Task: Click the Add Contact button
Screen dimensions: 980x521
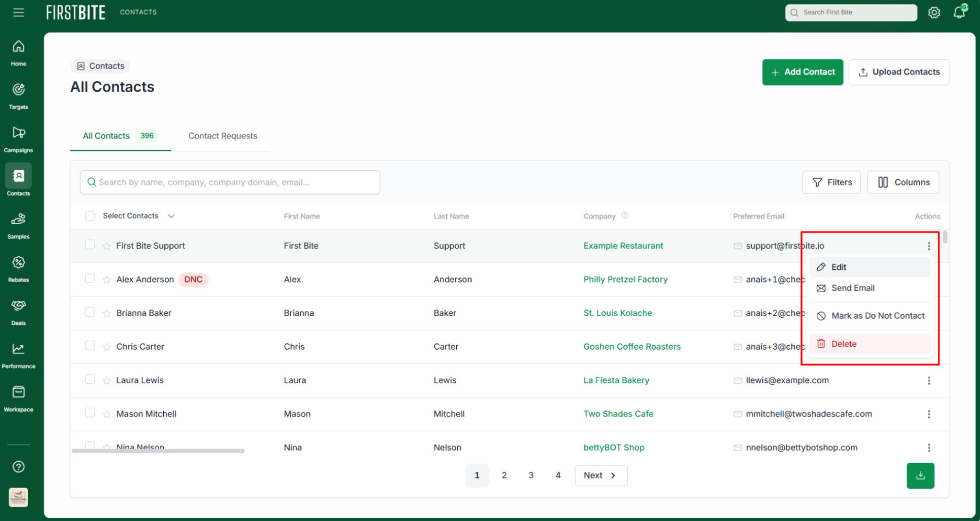Action: (x=802, y=72)
